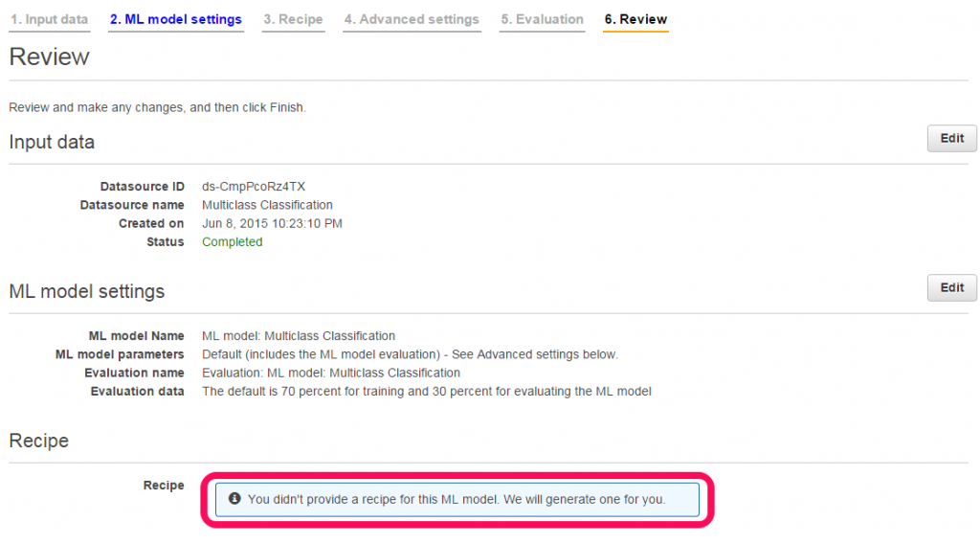Click the green Completed status text
Viewport: 980px width, 544px height.
click(232, 242)
